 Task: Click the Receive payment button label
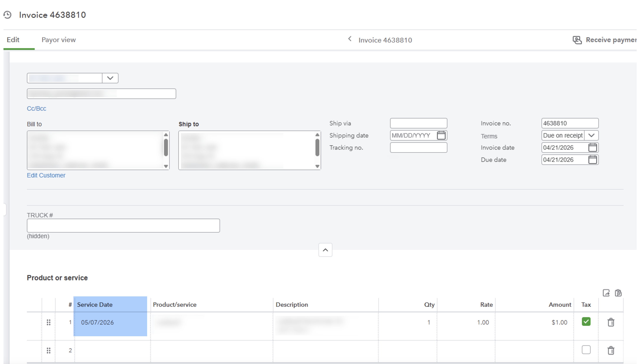click(611, 40)
